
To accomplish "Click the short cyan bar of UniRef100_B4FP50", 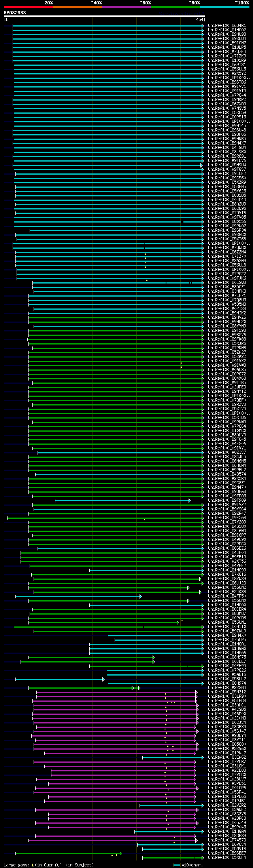I will point(78,596).
